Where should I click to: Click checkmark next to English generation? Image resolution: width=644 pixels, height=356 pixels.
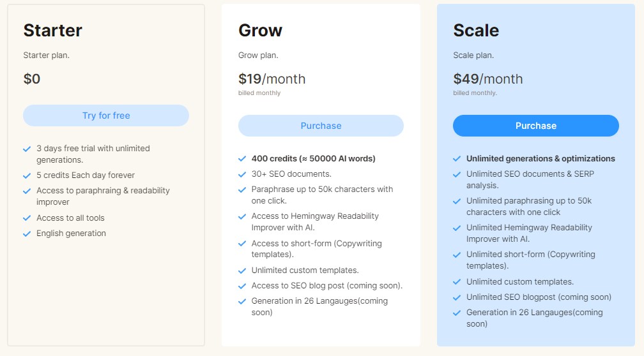(x=27, y=234)
